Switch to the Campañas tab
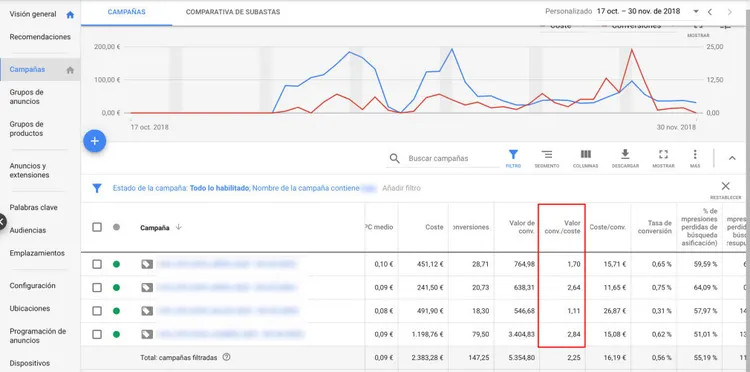The width and height of the screenshot is (750, 372). [x=127, y=12]
